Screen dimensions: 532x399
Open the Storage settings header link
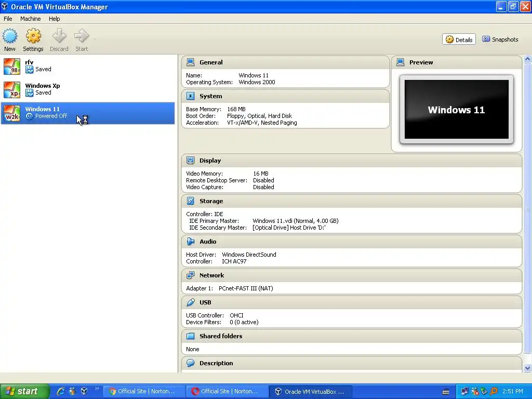(211, 201)
